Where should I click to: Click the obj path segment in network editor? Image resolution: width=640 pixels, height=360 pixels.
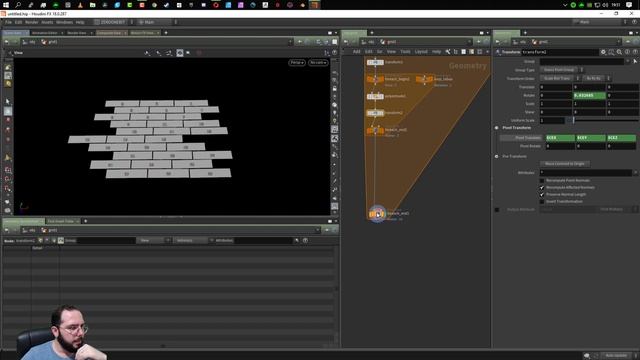(367, 42)
